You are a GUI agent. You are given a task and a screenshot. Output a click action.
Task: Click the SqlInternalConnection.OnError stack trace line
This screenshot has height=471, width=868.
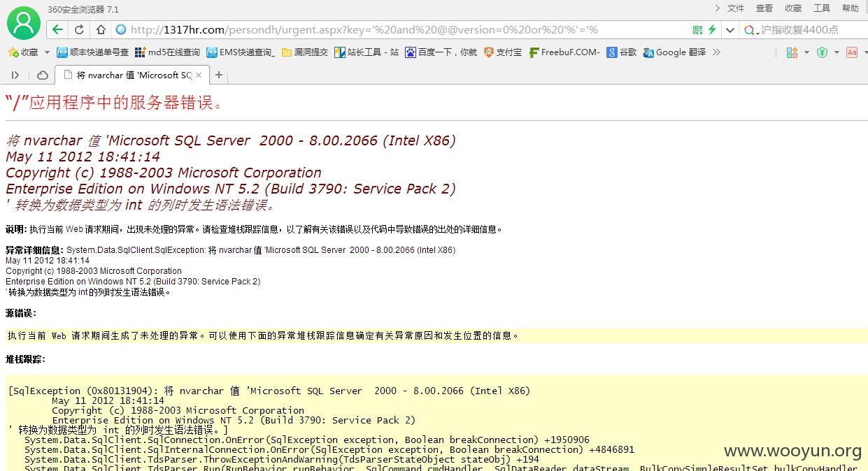pos(329,449)
